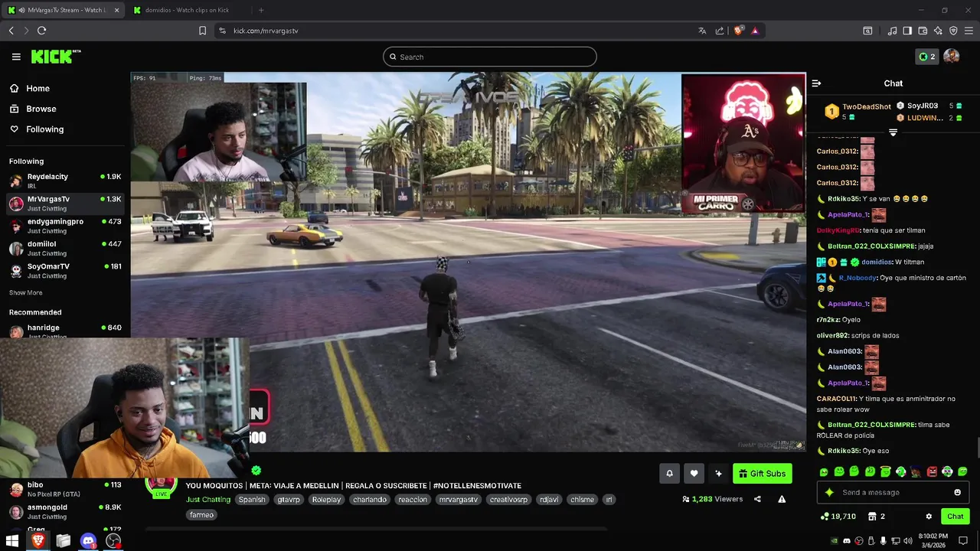This screenshot has width=980, height=551.
Task: Open Brave playlist music icon
Action: [x=893, y=31]
